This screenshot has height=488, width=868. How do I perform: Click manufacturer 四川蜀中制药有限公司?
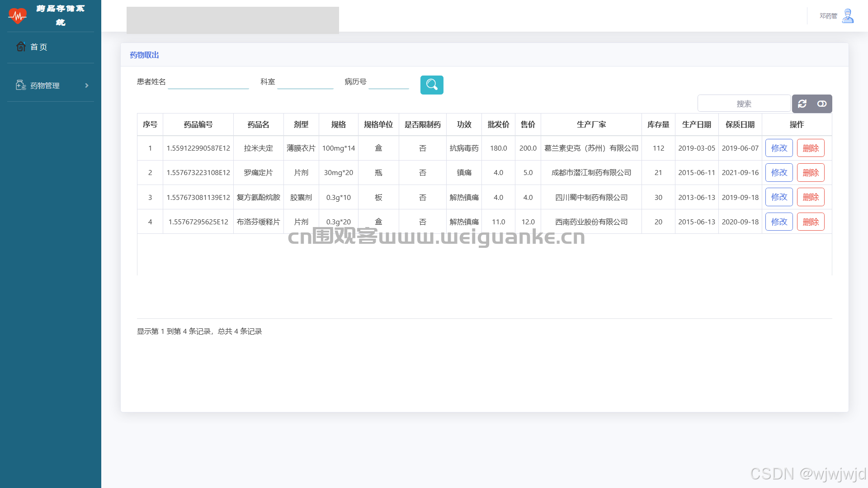591,197
